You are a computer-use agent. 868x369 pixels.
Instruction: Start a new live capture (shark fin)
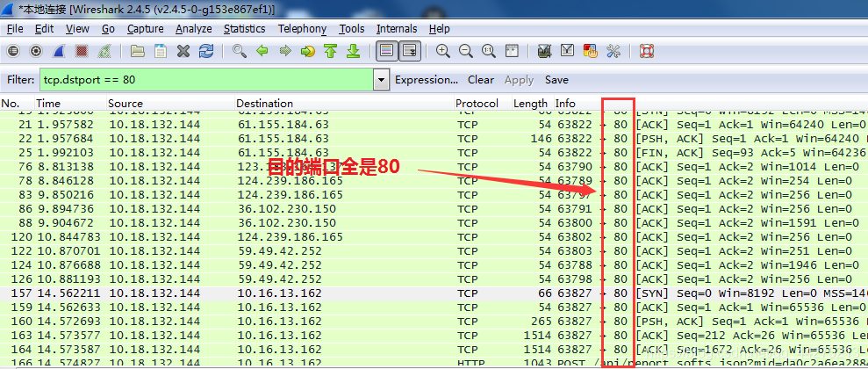pos(59,52)
